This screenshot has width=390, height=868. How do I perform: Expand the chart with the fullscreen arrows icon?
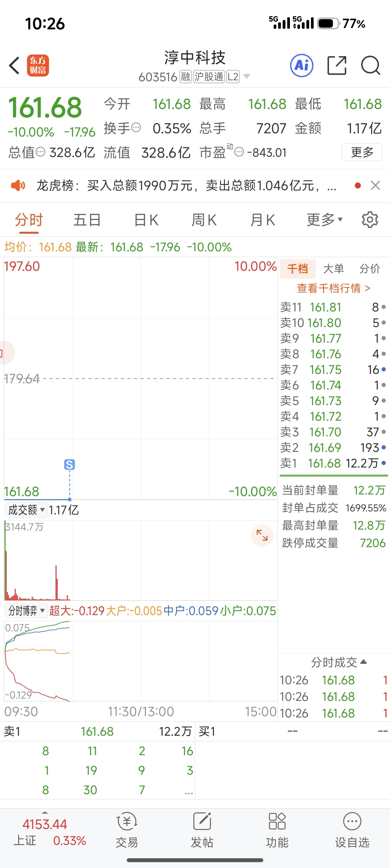(262, 535)
